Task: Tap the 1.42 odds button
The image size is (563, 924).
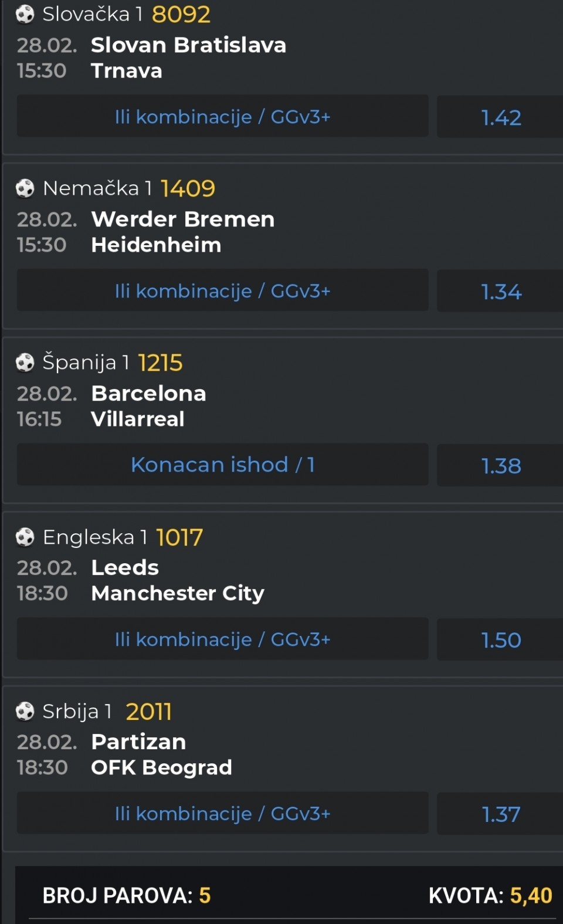Action: coord(500,117)
